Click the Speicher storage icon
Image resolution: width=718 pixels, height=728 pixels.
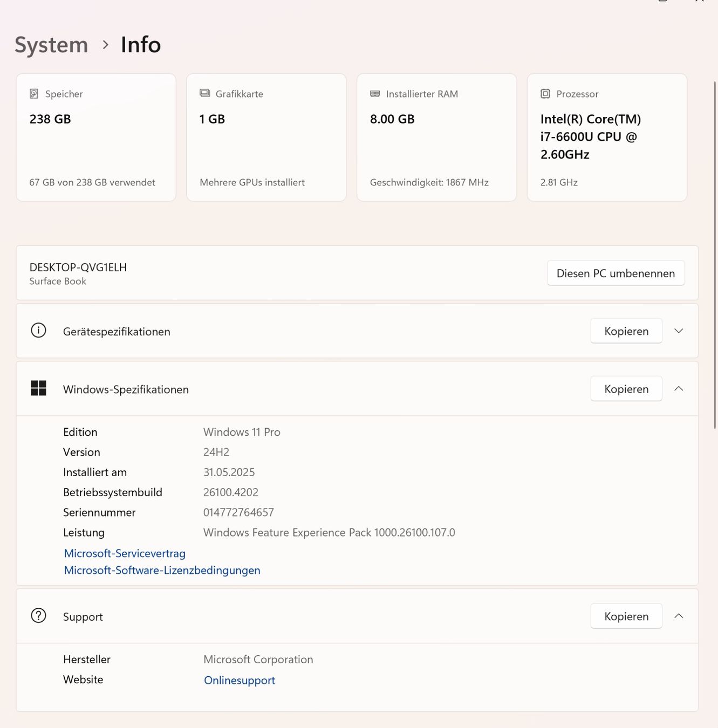pyautogui.click(x=34, y=94)
